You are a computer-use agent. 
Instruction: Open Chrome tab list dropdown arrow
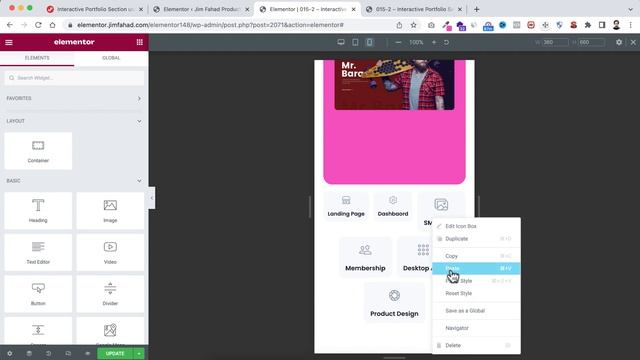pos(631,9)
